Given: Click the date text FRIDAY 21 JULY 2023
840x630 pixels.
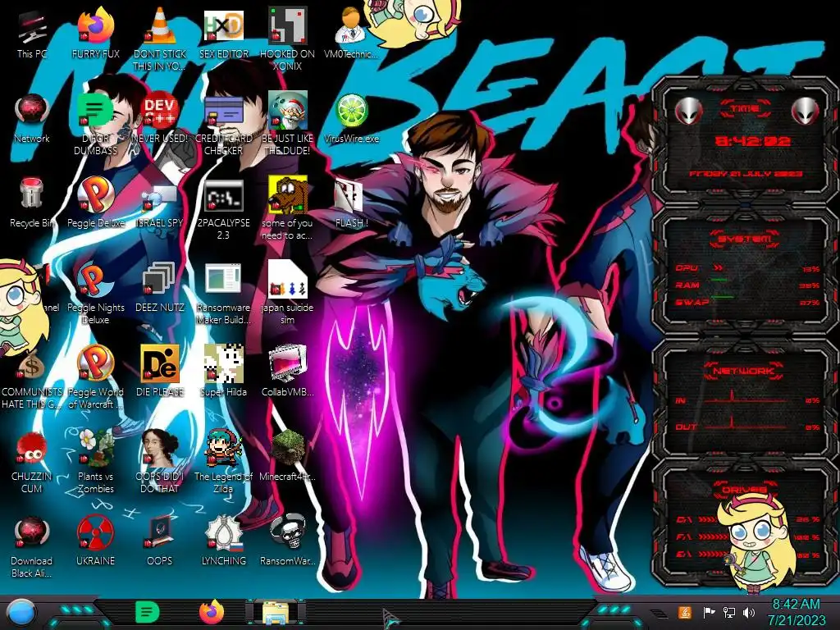Looking at the screenshot, I should [x=746, y=174].
